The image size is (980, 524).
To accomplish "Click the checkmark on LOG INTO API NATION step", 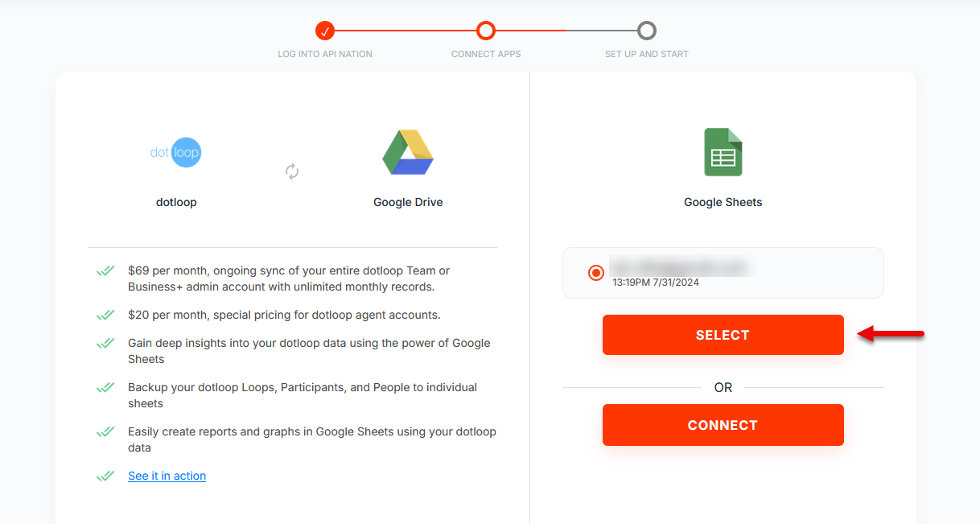I will pos(325,31).
